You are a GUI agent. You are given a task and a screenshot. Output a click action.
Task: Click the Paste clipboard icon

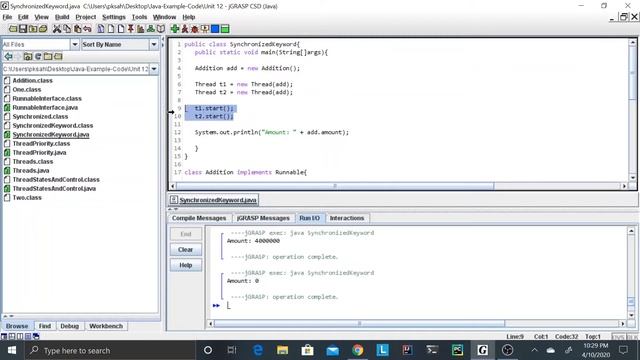[x=78, y=29]
